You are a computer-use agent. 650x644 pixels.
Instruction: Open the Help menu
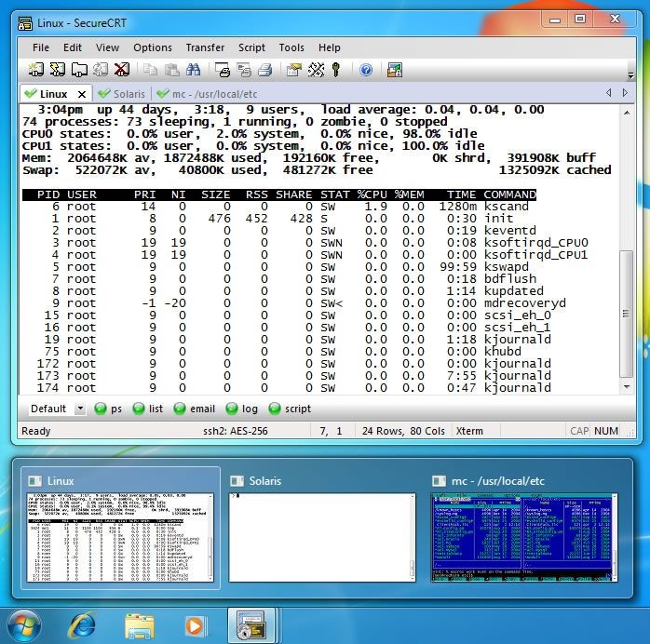tap(329, 47)
